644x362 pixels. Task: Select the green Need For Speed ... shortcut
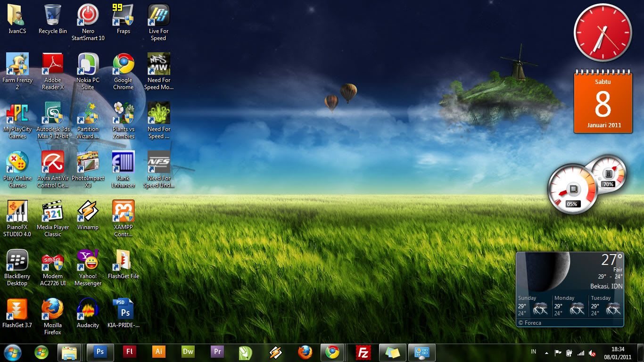(159, 120)
